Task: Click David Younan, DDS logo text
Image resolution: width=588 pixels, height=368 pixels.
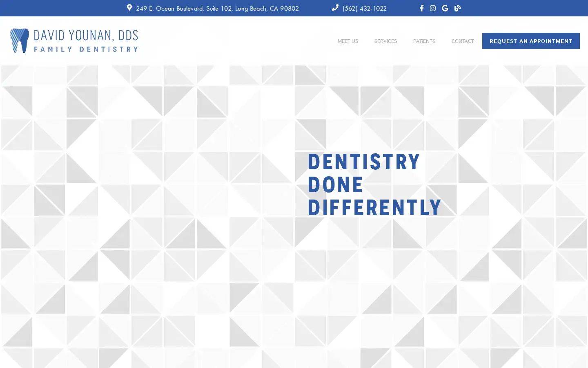Action: click(86, 36)
